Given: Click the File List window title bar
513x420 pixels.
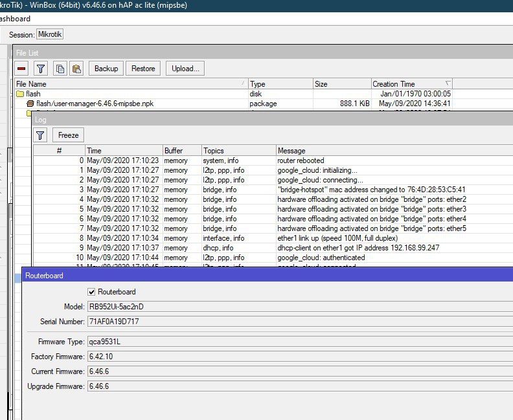Looking at the screenshot, I should pos(263,52).
